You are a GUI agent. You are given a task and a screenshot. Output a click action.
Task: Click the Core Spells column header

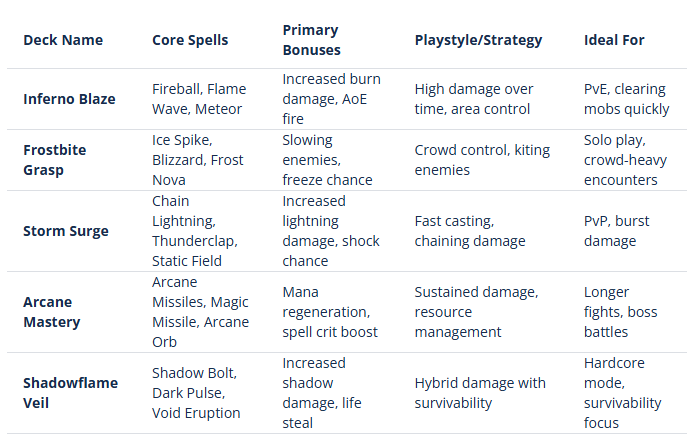[x=190, y=40]
